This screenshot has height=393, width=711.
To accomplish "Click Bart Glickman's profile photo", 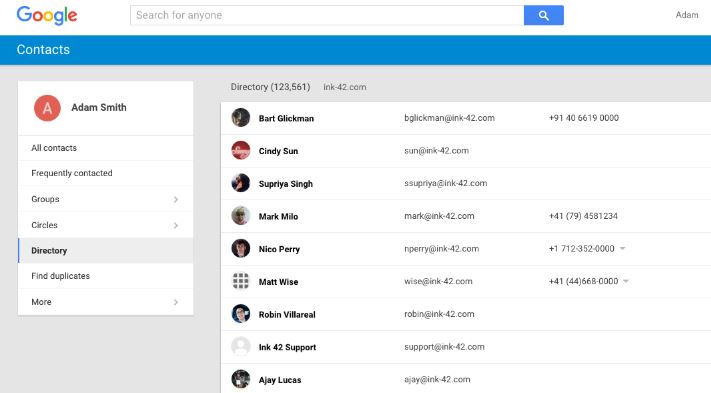I will 241,118.
